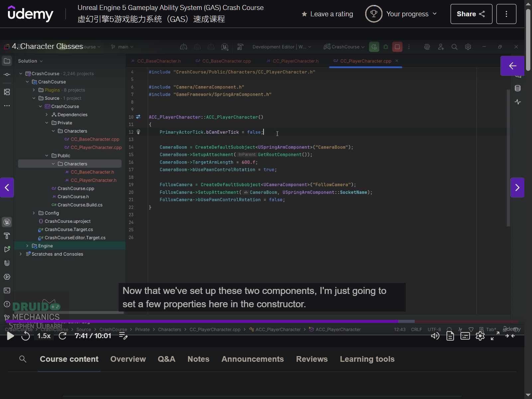Open the video transcript panel
The width and height of the screenshot is (532, 399).
[x=450, y=336]
